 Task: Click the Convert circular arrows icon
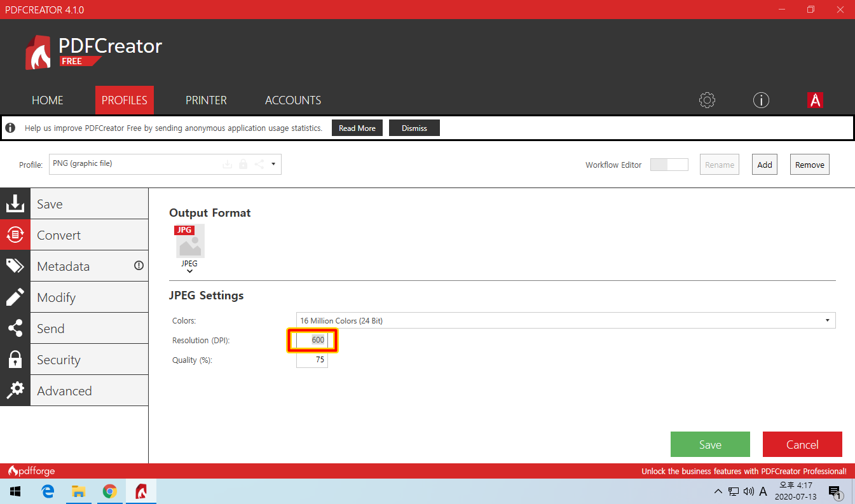tap(15, 235)
